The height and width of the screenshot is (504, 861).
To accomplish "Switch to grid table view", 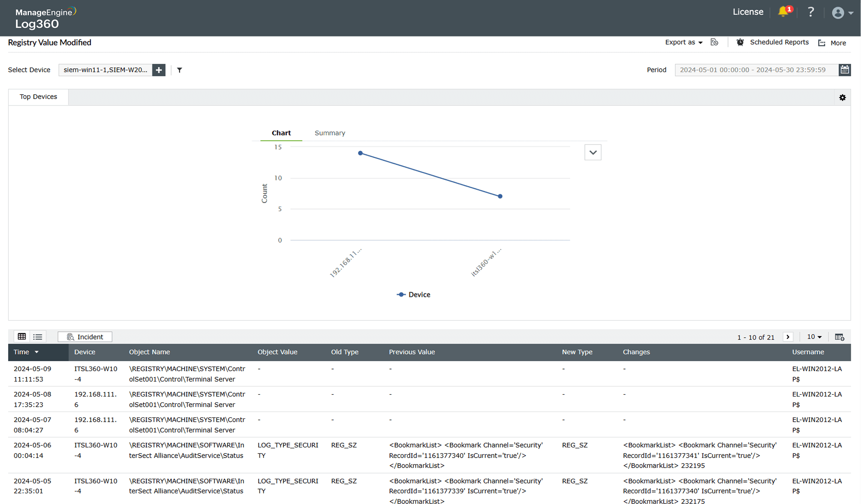I will [22, 337].
